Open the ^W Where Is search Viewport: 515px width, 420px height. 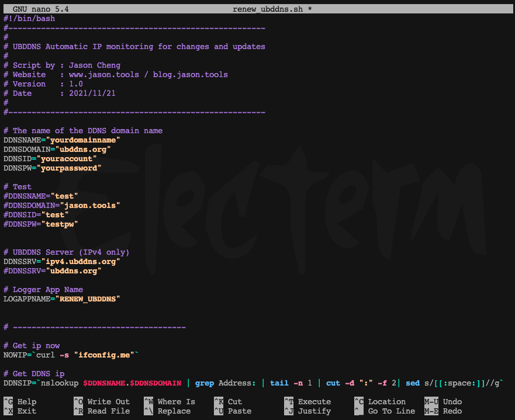point(170,402)
